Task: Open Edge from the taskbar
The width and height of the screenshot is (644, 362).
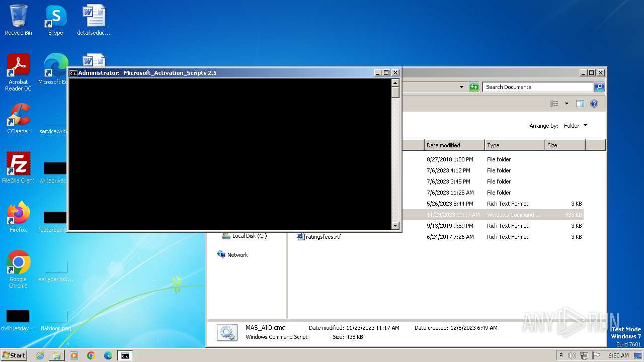Action: [x=108, y=355]
